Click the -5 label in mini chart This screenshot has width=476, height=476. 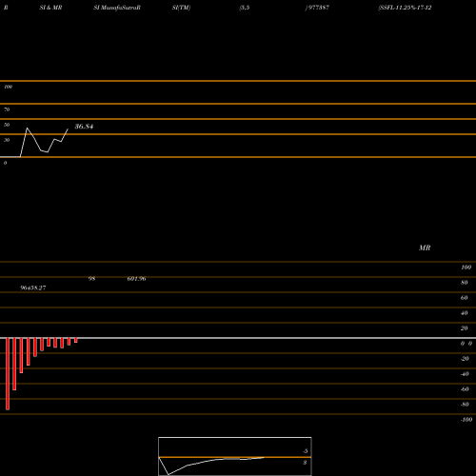pos(306,451)
